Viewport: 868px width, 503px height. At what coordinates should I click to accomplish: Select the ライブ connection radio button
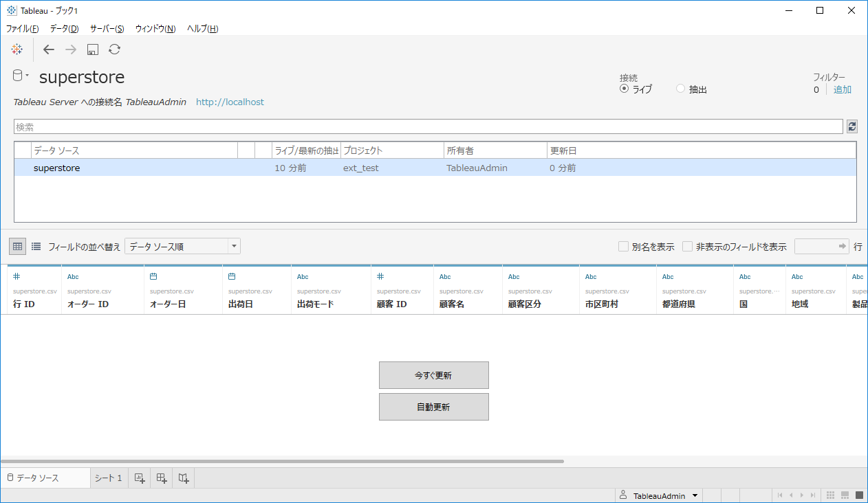click(624, 89)
